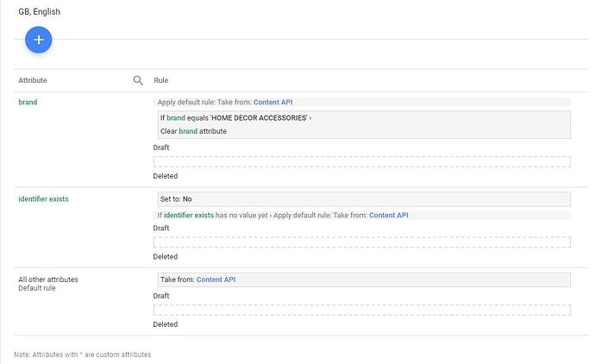Click the Rule column header

pos(160,80)
